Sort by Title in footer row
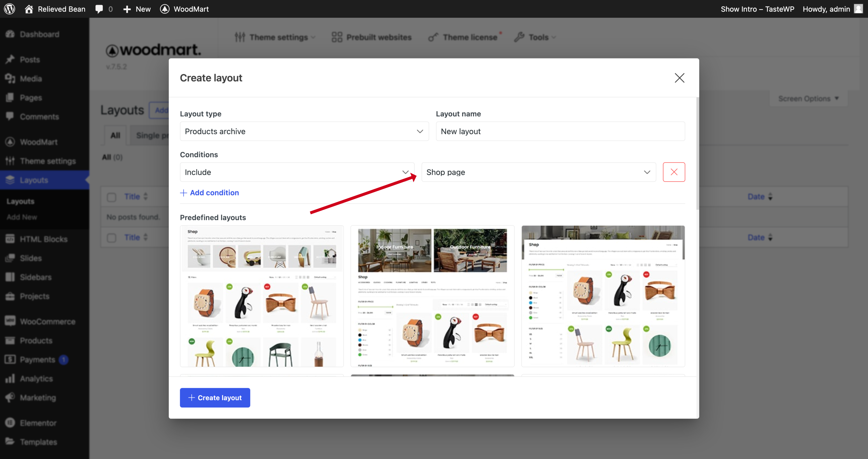Screen dimensions: 868x459 click(136, 237)
